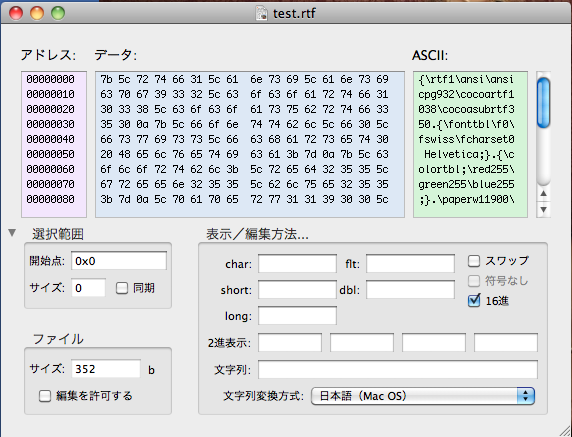Click the green zoom window button
The height and width of the screenshot is (437, 572).
point(58,13)
